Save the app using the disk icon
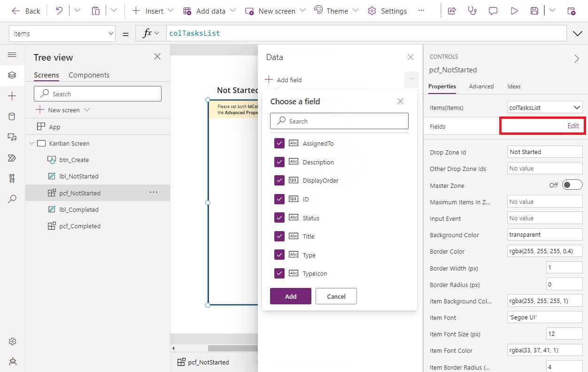The height and width of the screenshot is (372, 588). coord(534,10)
